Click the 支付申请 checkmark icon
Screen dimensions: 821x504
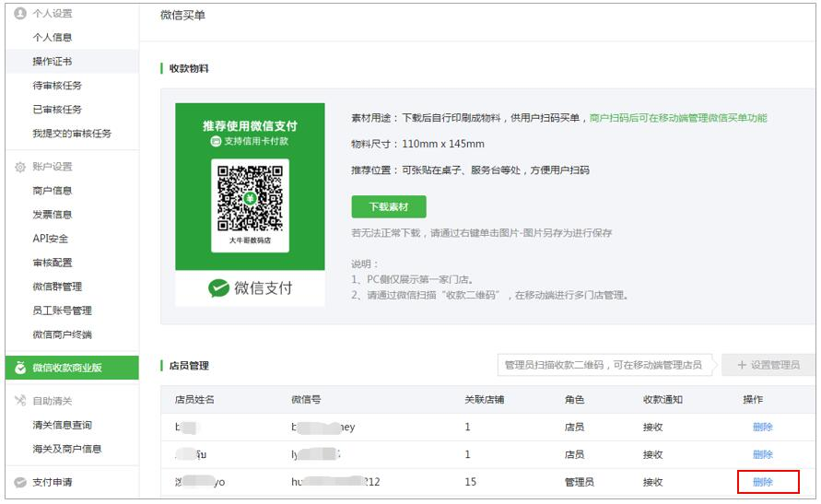point(20,482)
